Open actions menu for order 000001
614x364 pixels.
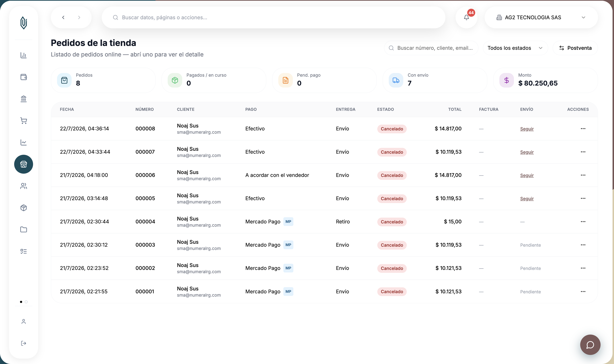583,291
